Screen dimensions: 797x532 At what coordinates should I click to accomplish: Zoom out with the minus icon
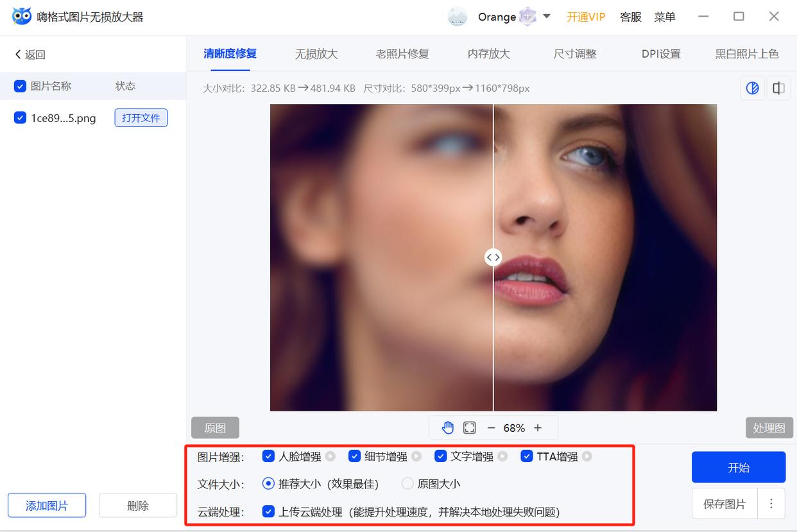coord(491,427)
